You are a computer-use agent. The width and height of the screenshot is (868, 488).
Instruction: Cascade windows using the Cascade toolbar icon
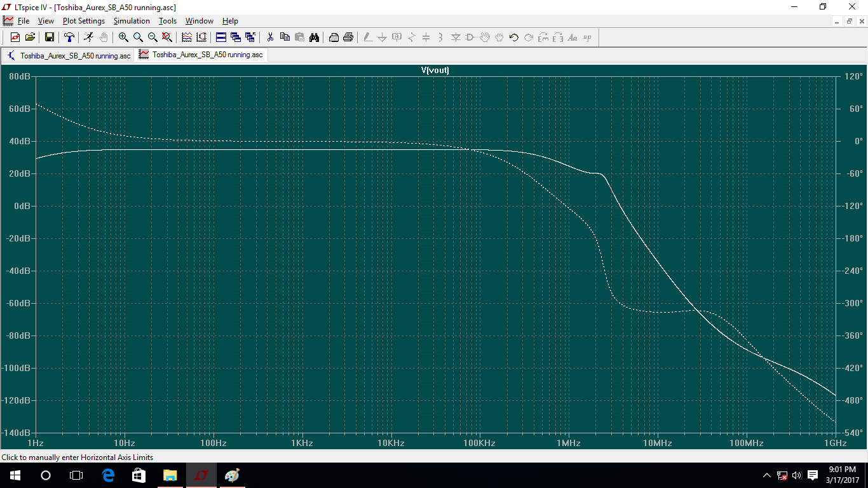(236, 37)
